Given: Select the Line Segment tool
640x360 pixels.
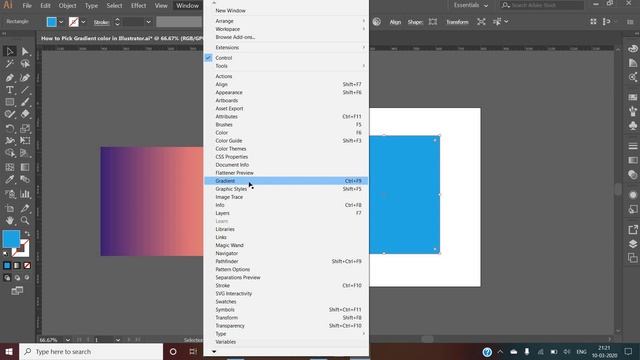Looking at the screenshot, I should (25, 90).
